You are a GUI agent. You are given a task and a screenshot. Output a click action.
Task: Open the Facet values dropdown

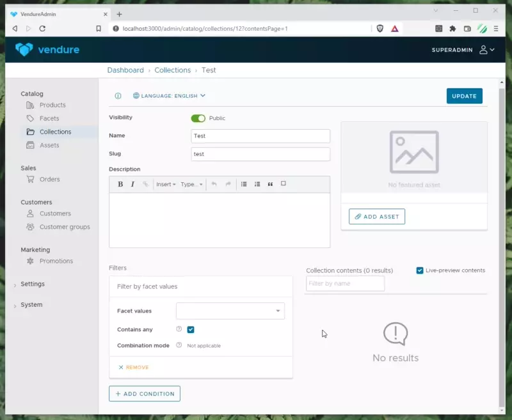click(230, 311)
